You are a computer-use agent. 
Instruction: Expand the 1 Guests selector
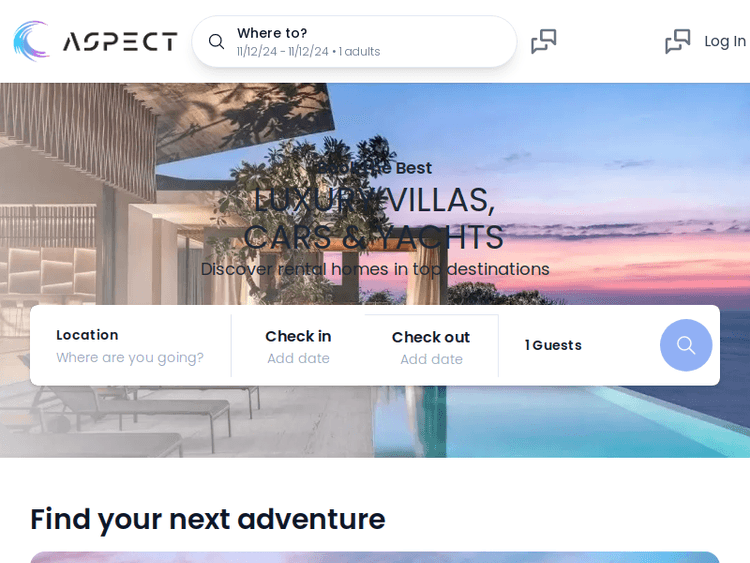click(553, 345)
